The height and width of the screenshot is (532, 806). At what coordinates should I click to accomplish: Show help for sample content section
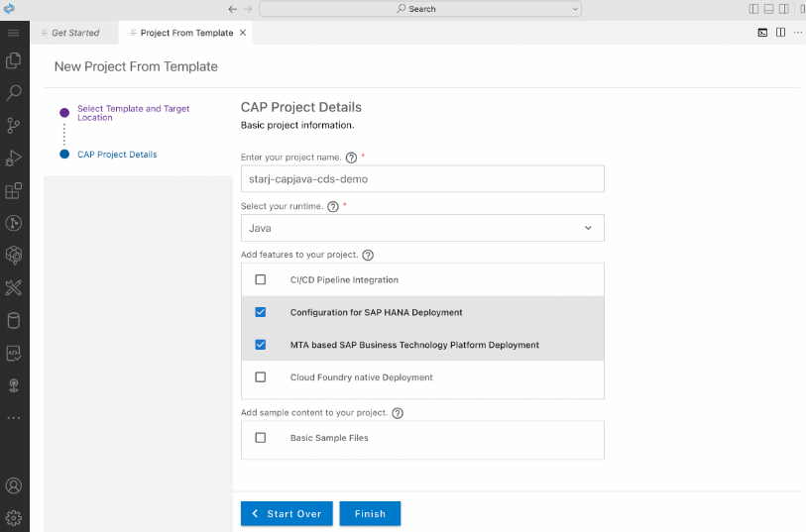pos(398,413)
